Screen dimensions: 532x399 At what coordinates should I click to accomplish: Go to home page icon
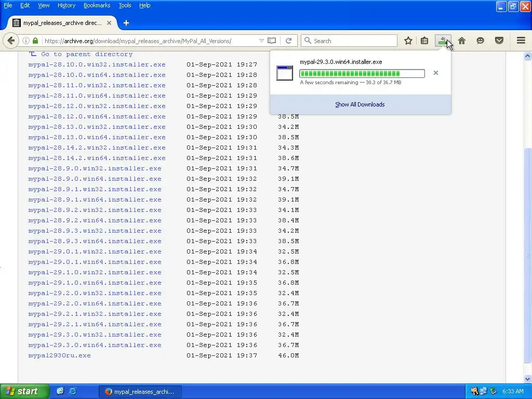coord(462,41)
